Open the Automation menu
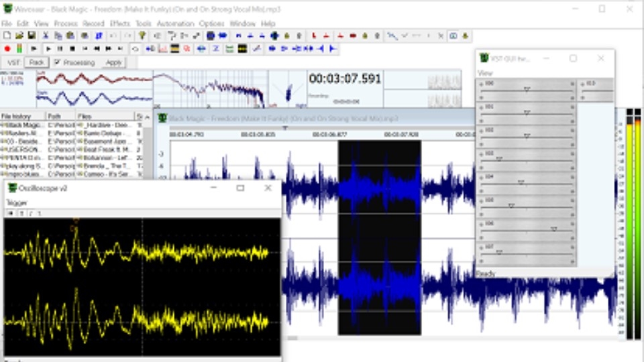This screenshot has height=362, width=644. [x=175, y=23]
